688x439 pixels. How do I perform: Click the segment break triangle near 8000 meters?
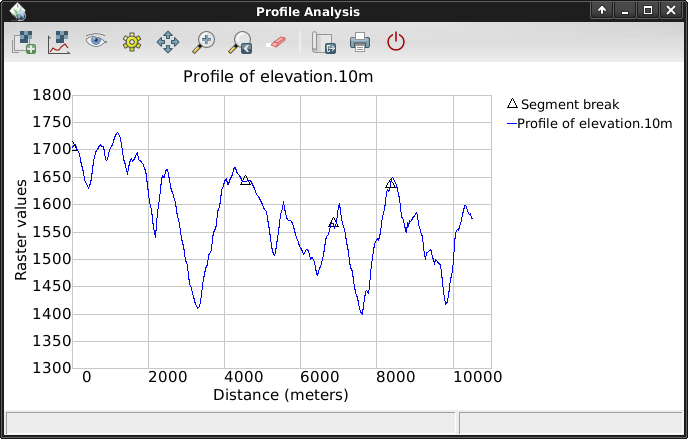pyautogui.click(x=391, y=183)
